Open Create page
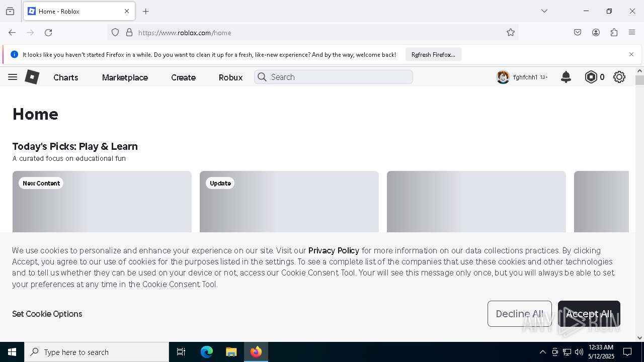The width and height of the screenshot is (644, 362). click(183, 77)
